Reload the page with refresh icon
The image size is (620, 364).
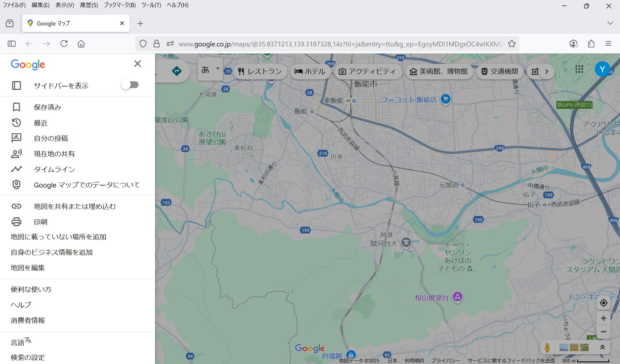64,44
